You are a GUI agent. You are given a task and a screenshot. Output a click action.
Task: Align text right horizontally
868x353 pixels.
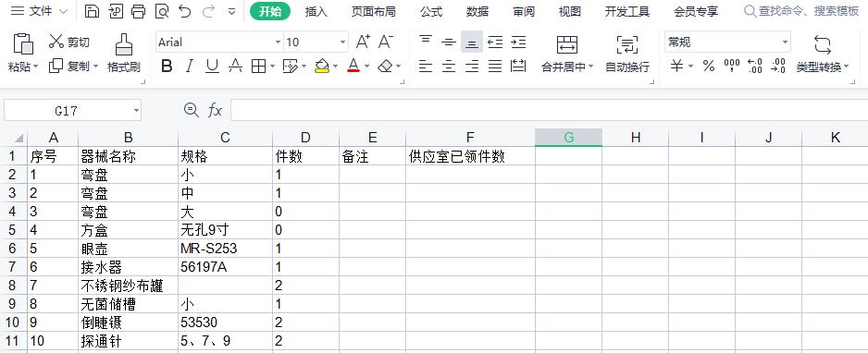coord(472,67)
